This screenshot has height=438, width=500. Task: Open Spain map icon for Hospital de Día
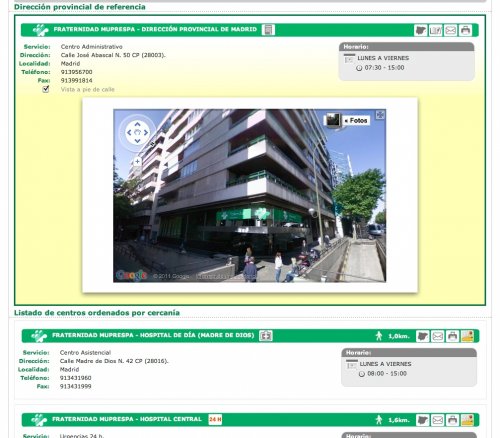point(422,336)
